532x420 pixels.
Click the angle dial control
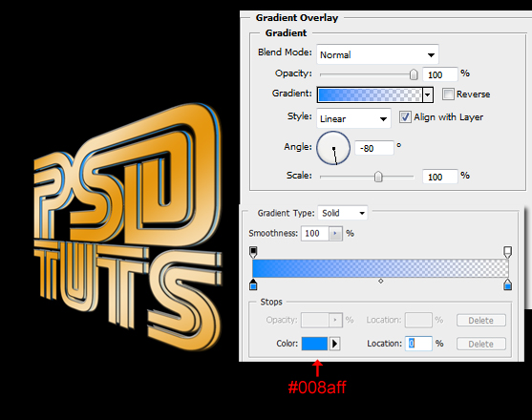pyautogui.click(x=333, y=148)
